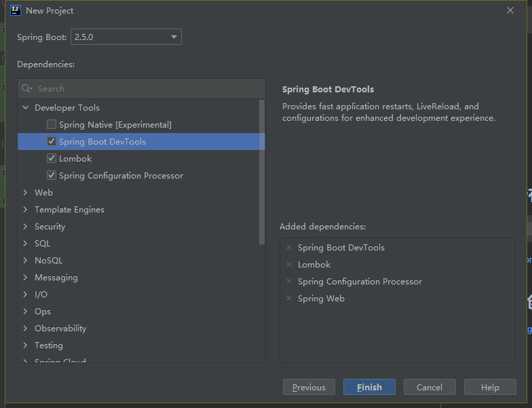The image size is (532, 408).
Task: Collapse the Developer Tools category
Action: pos(26,108)
